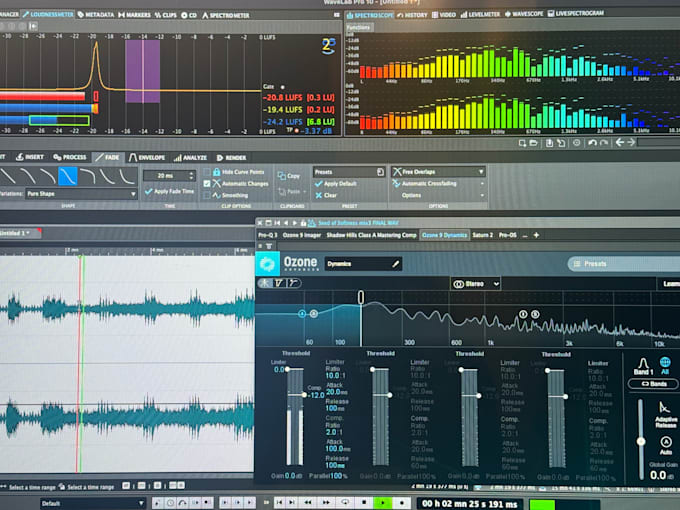Click the Functions button in Spectroscope
Image resolution: width=680 pixels, height=510 pixels.
point(359,27)
